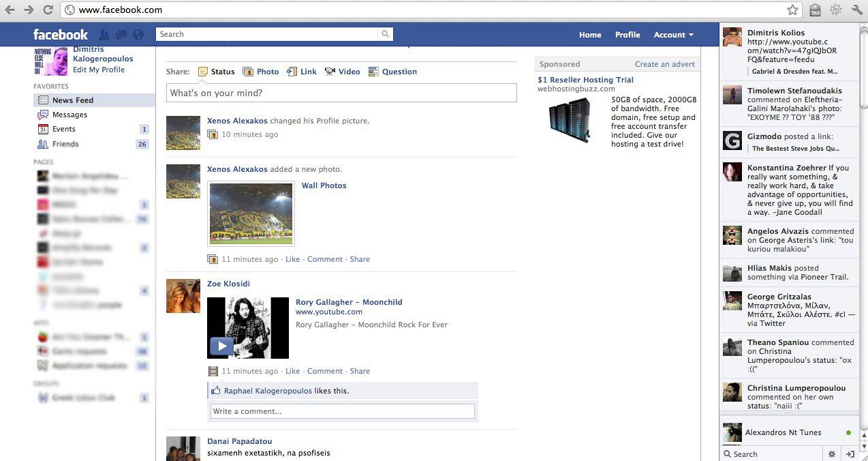Viewport: 868px width, 461px height.
Task: Click the Photo share icon
Action: 248,72
